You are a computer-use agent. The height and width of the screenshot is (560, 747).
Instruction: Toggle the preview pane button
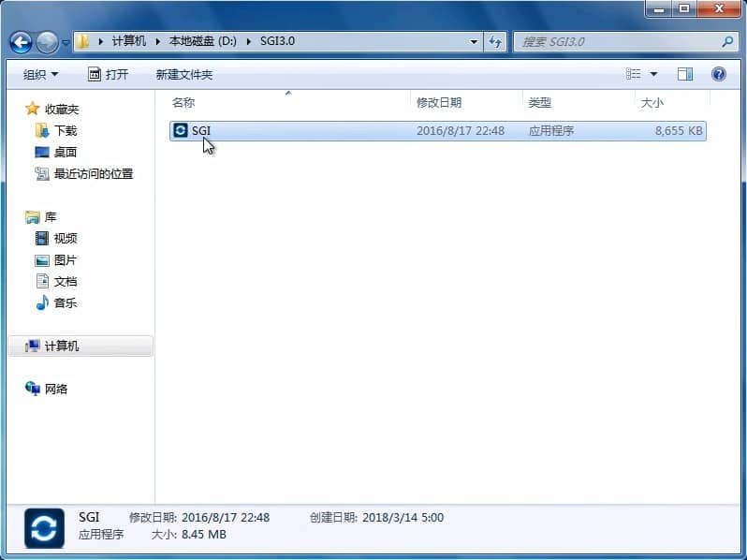tap(685, 74)
